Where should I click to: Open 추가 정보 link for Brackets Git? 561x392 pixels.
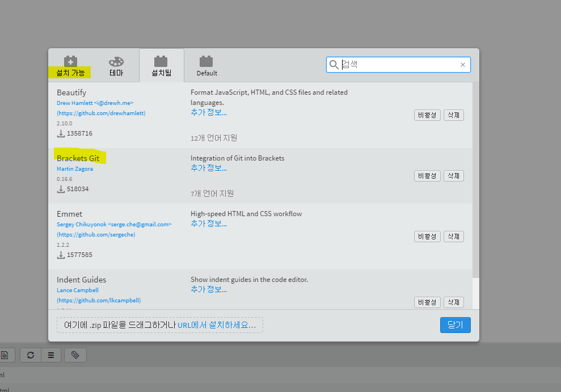[x=209, y=168]
